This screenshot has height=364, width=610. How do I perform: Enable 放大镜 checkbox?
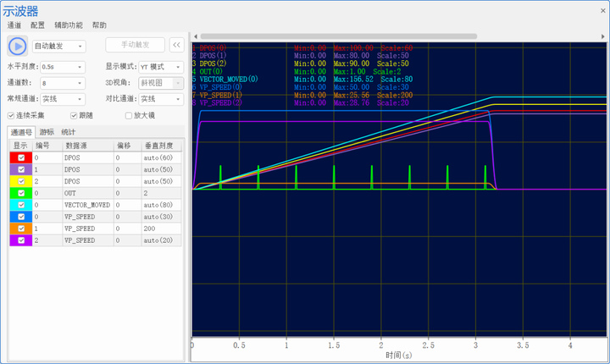129,115
